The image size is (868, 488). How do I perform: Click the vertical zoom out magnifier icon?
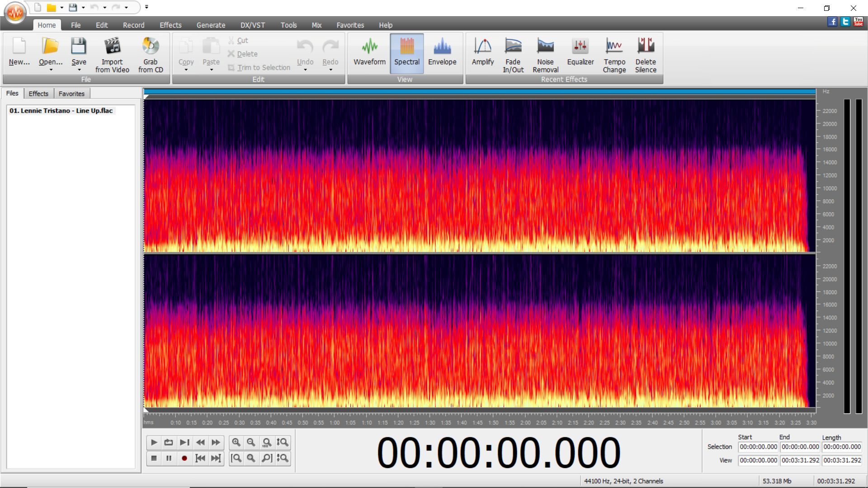click(283, 458)
